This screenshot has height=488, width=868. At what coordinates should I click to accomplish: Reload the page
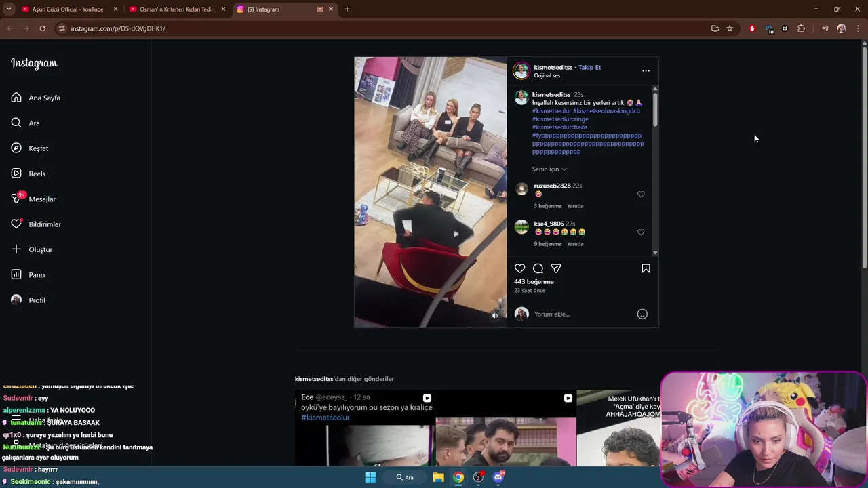click(42, 28)
